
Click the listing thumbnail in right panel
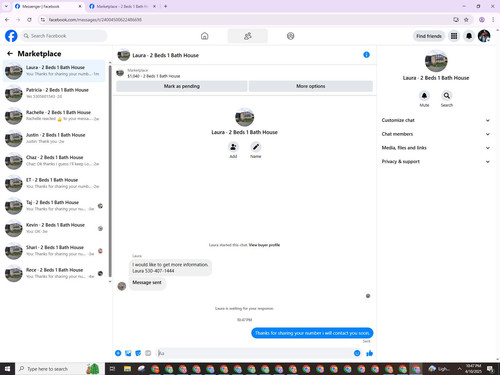coord(436,61)
